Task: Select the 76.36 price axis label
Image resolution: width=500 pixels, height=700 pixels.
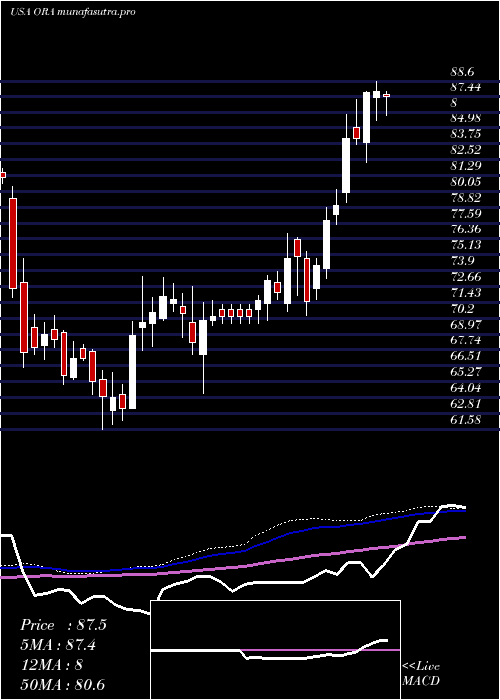Action: [466, 229]
